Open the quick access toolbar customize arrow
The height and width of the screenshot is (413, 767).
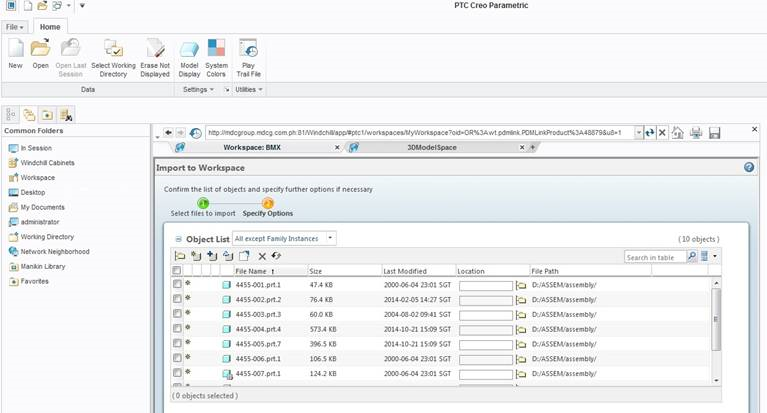82,6
